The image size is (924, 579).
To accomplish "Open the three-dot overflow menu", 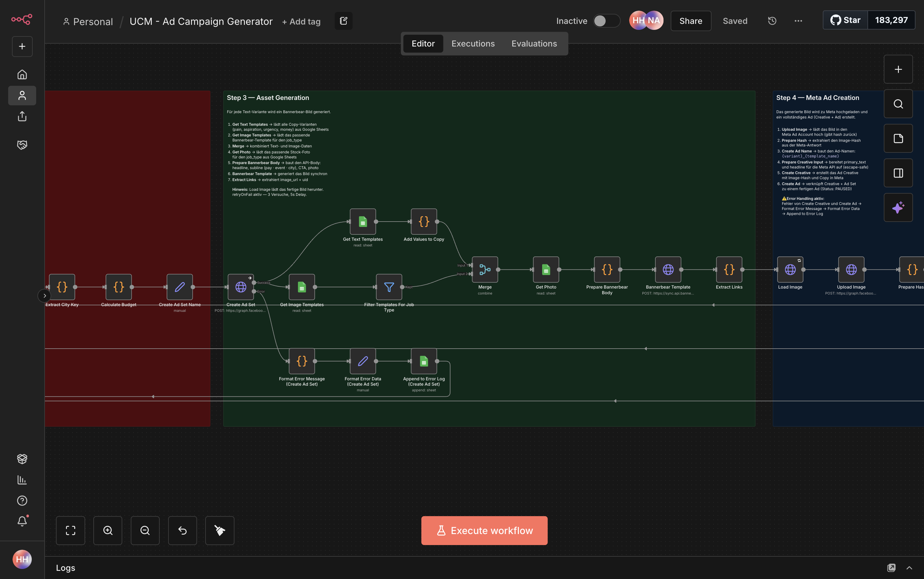I will pos(798,21).
